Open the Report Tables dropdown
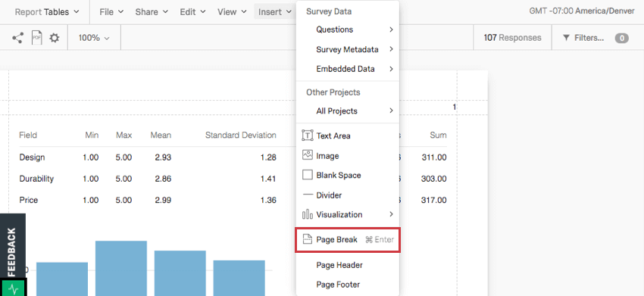Screen dimensions: 644x296 [x=47, y=12]
